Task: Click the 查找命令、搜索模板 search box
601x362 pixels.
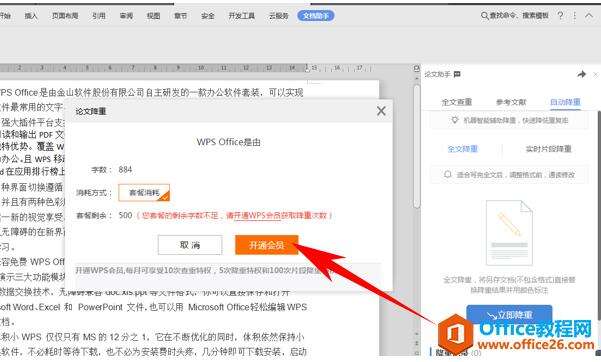Action: tap(515, 16)
